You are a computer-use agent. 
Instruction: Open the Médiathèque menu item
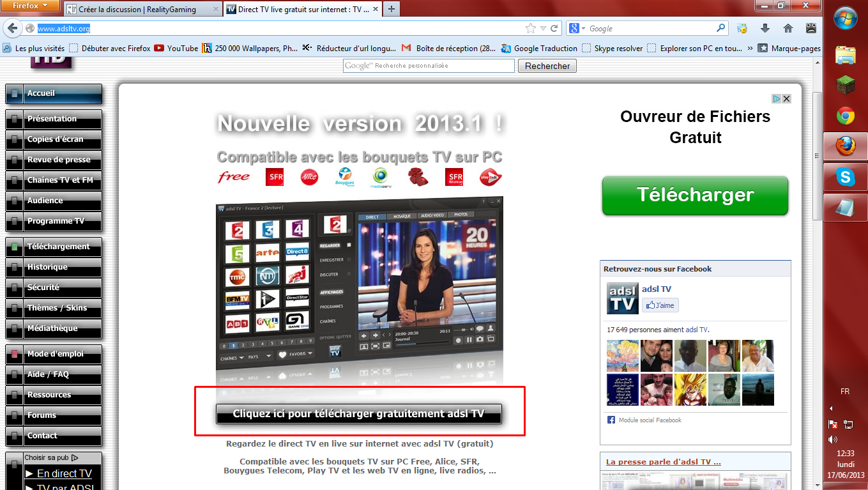54,328
